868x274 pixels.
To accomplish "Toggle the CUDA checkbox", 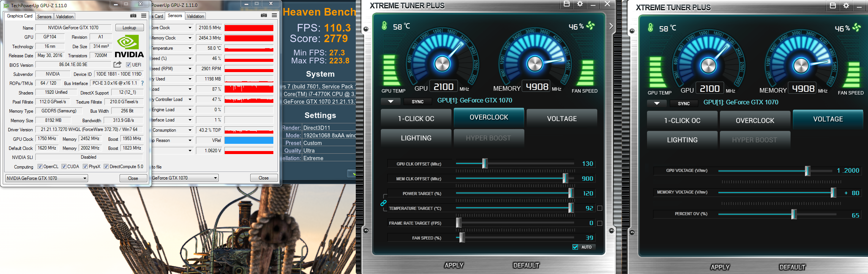I will click(x=64, y=167).
